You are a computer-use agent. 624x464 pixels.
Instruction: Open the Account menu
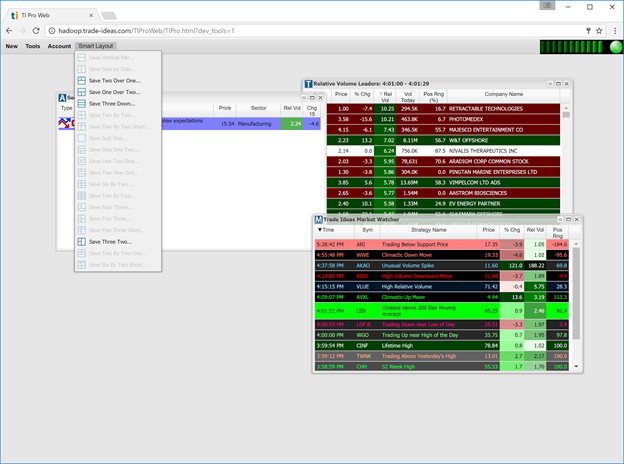tap(59, 46)
